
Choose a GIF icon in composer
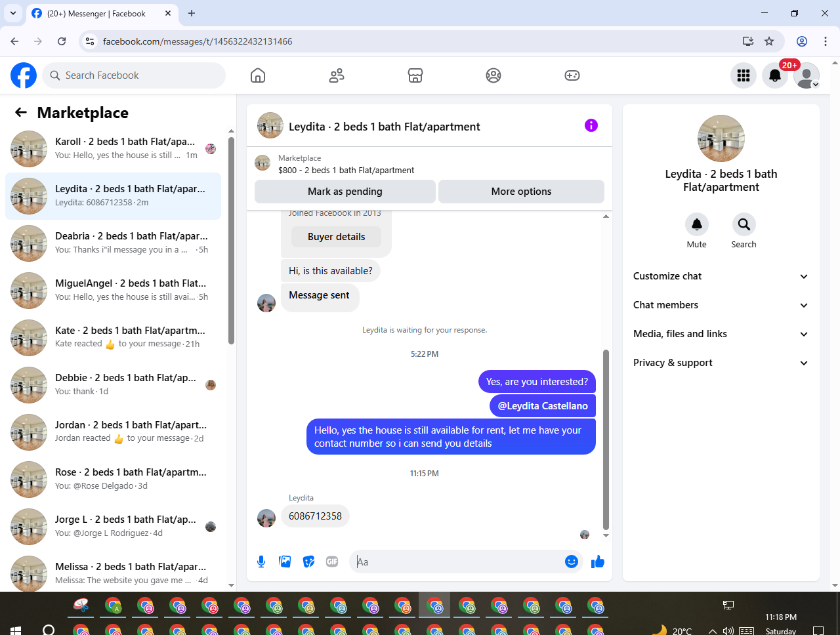point(332,562)
